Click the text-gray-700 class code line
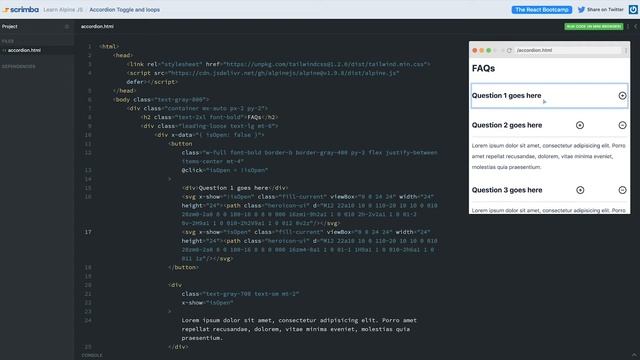 click(240, 294)
